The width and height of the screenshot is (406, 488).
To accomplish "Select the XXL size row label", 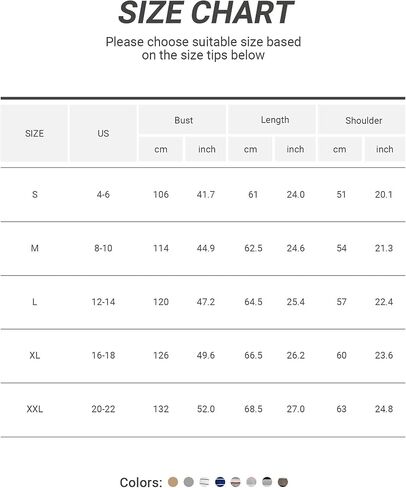I will 35,409.
